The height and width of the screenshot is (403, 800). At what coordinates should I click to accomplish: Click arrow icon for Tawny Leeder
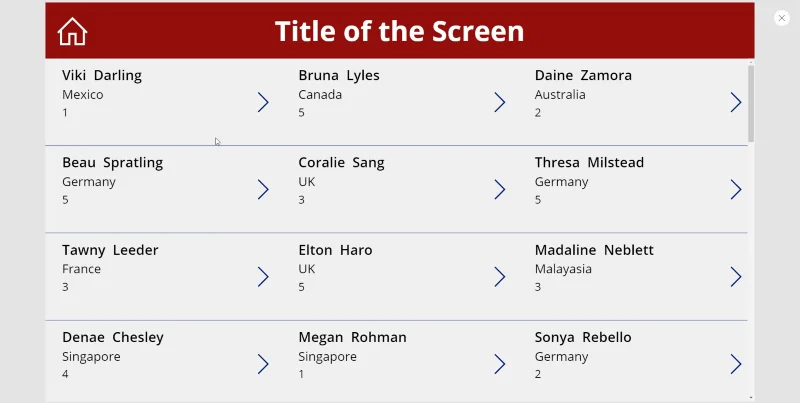point(263,276)
